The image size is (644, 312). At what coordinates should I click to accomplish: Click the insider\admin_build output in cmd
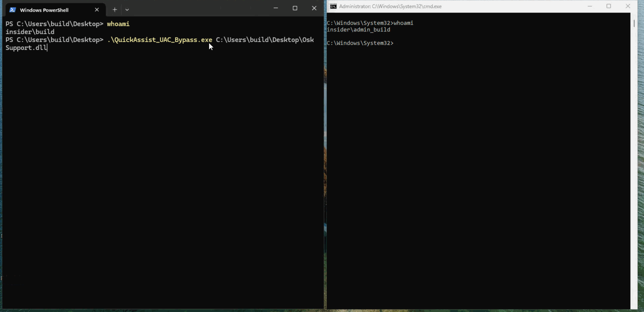click(x=359, y=30)
